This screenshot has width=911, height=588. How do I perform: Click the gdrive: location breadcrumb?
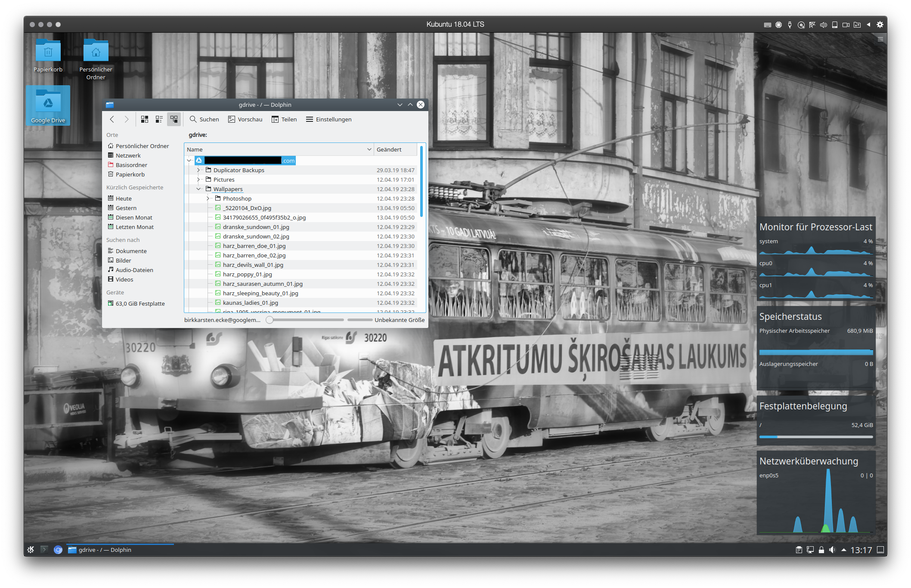click(198, 135)
